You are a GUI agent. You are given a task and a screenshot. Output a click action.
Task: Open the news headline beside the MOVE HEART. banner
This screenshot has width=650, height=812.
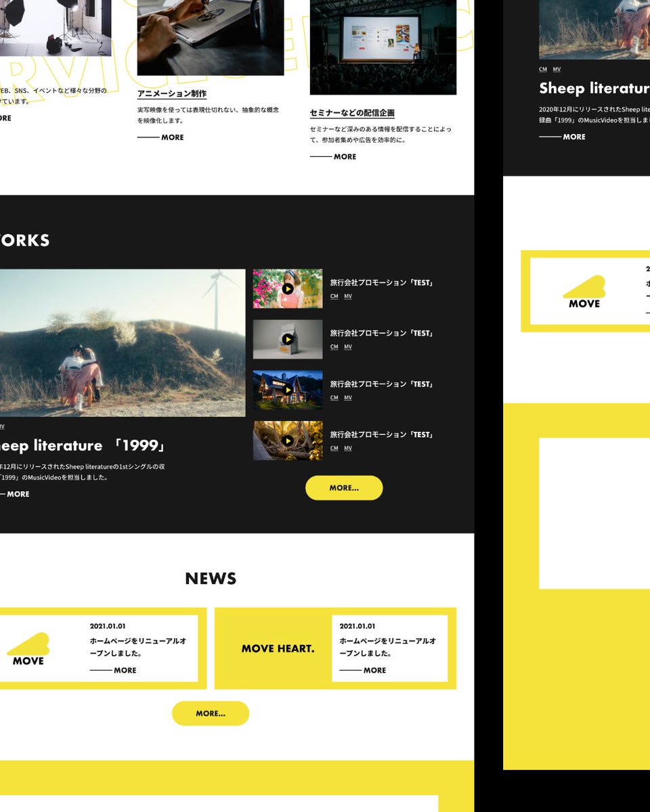coord(388,647)
